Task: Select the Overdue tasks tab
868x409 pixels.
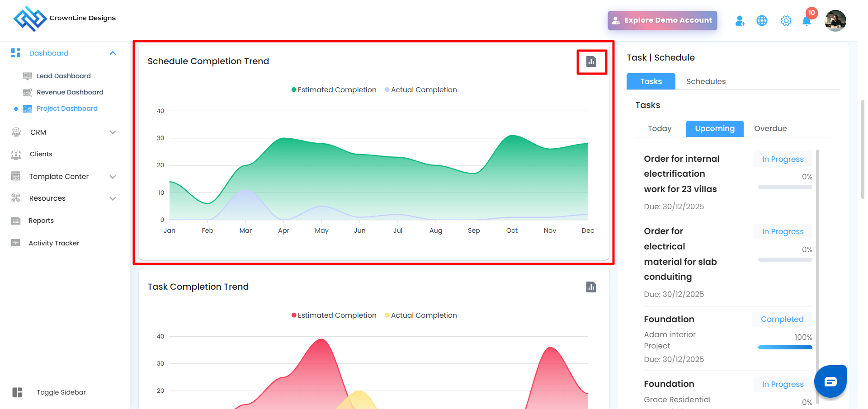Action: (x=770, y=128)
